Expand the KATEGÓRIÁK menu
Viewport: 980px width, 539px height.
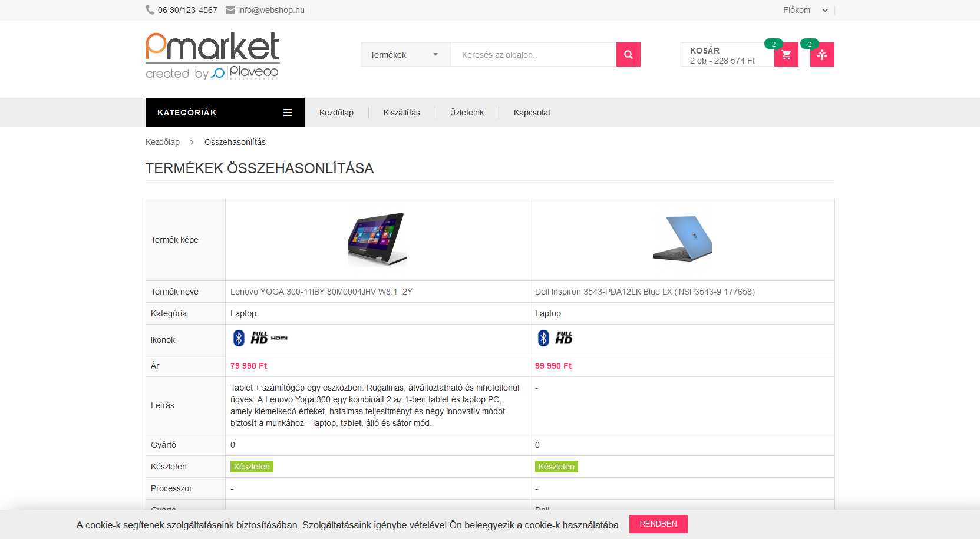pyautogui.click(x=225, y=113)
